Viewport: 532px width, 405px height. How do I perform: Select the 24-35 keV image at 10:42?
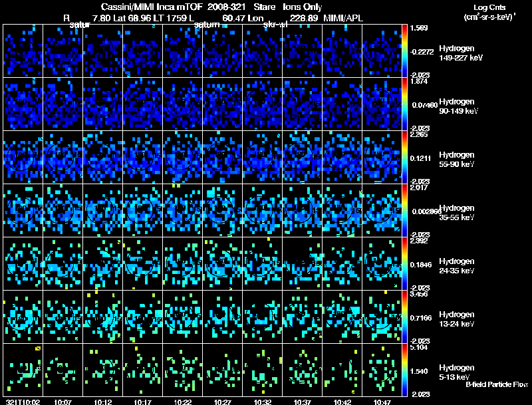click(342, 263)
